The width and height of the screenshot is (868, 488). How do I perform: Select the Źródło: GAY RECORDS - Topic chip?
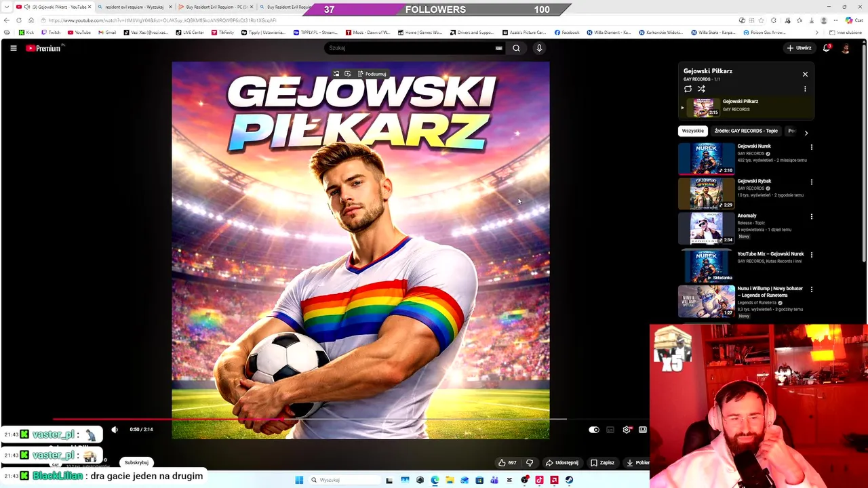[746, 131]
